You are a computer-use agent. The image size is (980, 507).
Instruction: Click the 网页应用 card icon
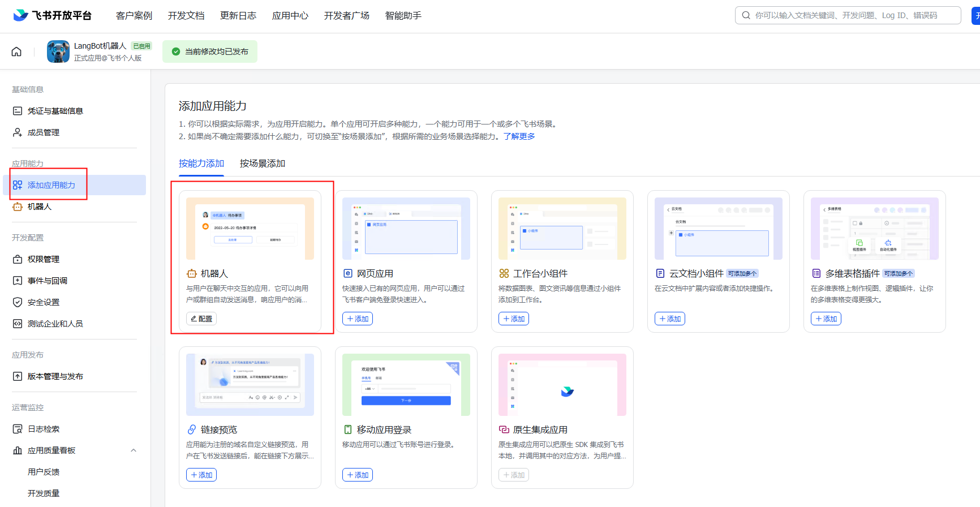point(348,274)
